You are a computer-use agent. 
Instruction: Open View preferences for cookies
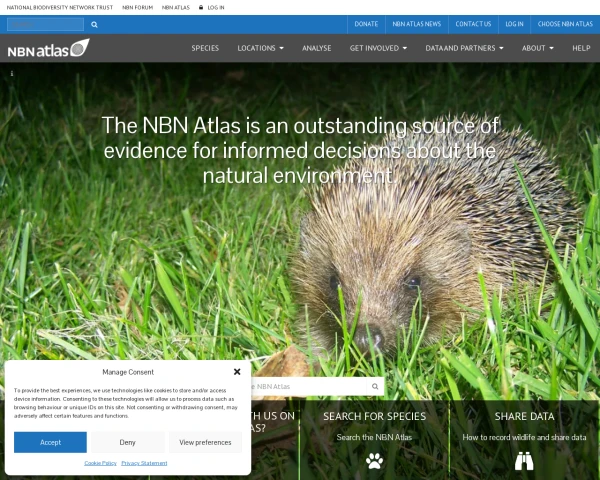pos(205,442)
